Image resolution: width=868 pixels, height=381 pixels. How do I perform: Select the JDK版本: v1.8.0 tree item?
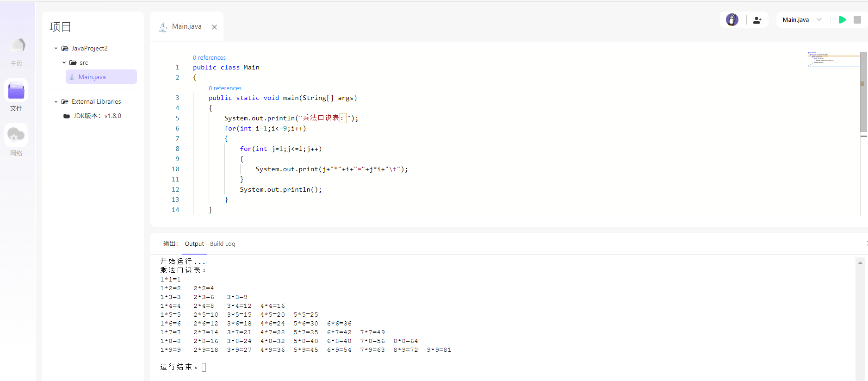tap(97, 116)
